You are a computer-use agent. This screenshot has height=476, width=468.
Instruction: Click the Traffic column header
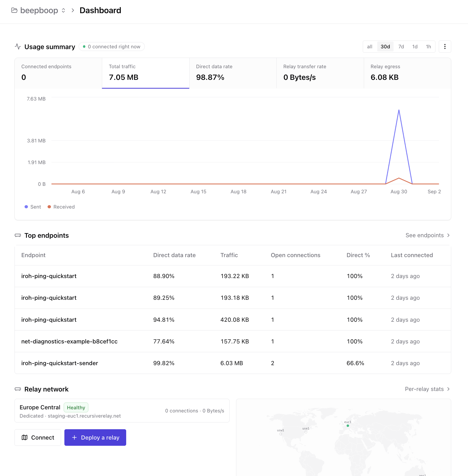point(229,255)
